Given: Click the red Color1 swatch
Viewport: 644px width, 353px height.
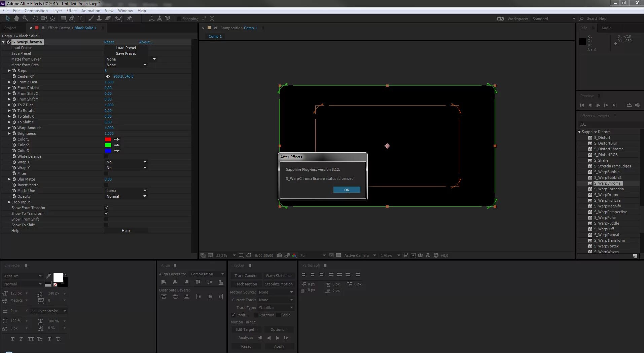Looking at the screenshot, I should point(108,139).
